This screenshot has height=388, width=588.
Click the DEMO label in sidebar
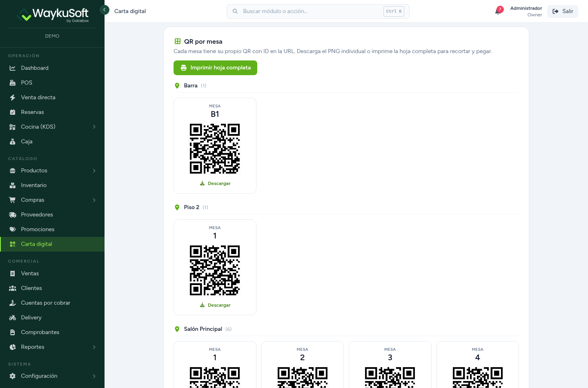[x=52, y=36]
